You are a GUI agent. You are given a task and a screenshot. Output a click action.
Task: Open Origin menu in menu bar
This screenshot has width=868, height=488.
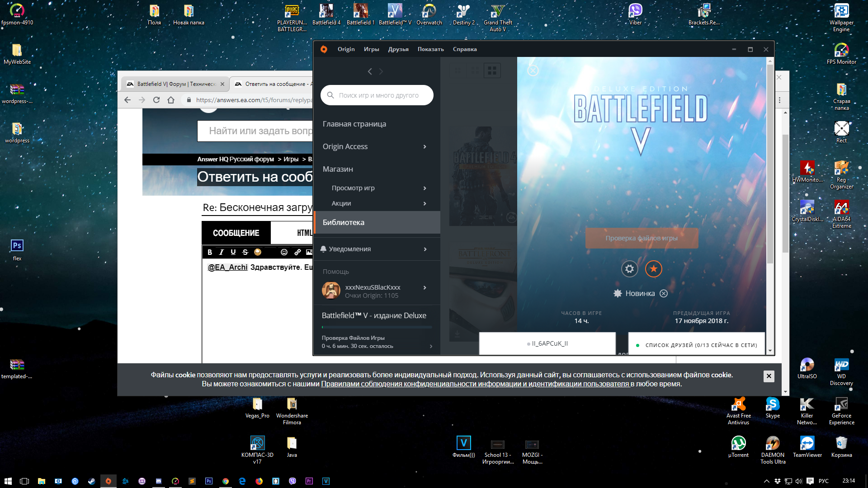[x=346, y=49]
